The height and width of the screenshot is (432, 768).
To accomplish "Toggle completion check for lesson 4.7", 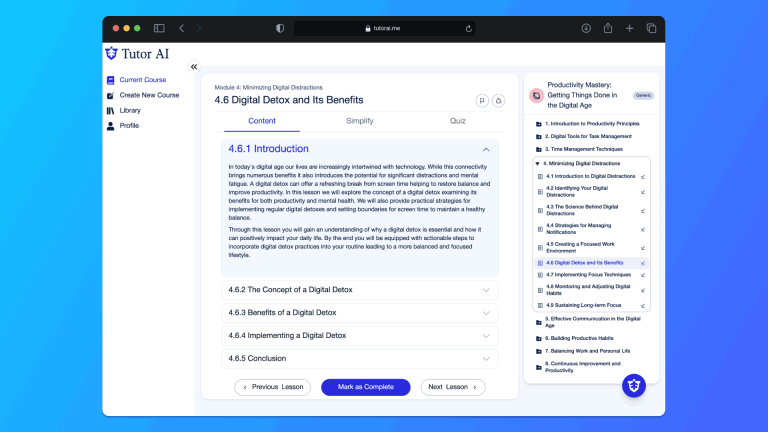I will [643, 274].
